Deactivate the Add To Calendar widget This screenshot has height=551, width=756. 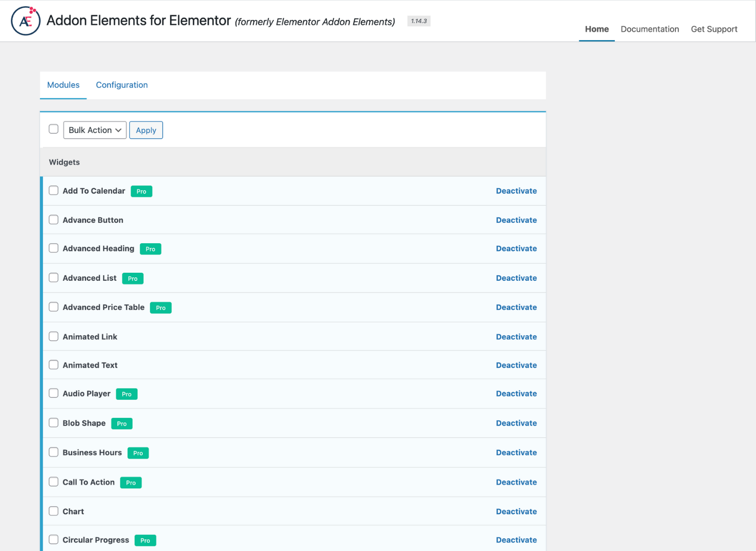pos(516,191)
